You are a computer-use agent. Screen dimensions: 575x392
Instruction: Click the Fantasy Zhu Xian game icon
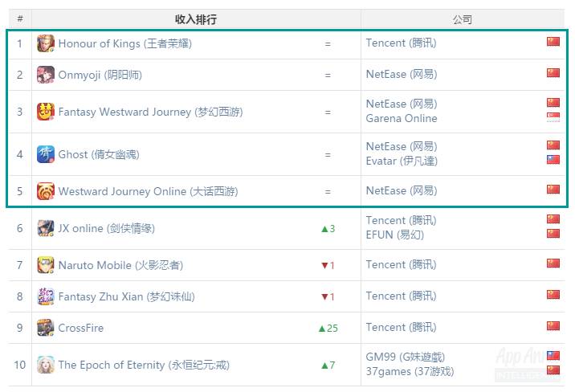(46, 296)
